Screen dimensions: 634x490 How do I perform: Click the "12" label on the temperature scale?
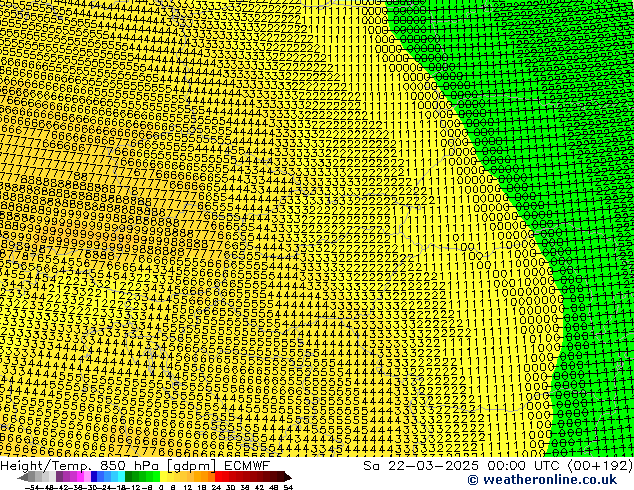point(188,487)
